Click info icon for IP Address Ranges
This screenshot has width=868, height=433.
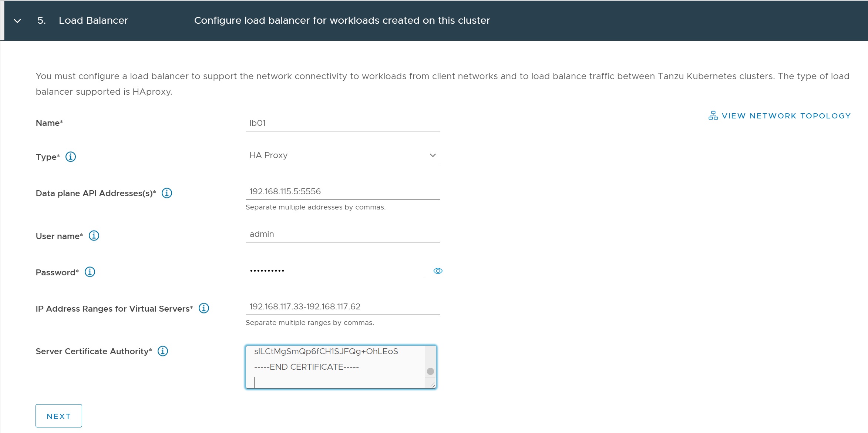(x=204, y=308)
